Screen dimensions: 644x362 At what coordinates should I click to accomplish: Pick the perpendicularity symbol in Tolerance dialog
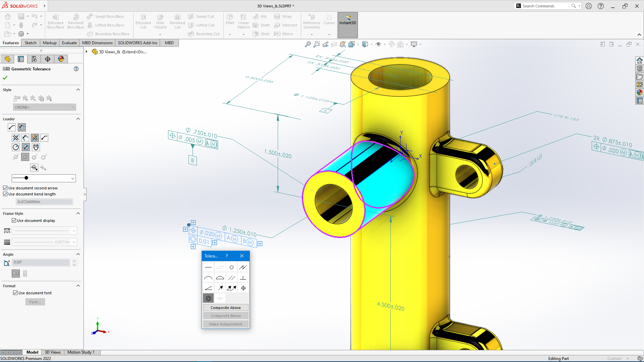pos(243,278)
